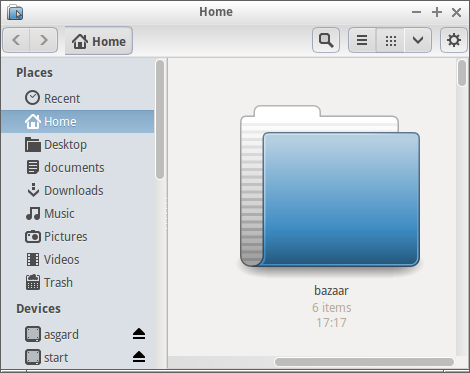Open Music in the sidebar

(77, 213)
